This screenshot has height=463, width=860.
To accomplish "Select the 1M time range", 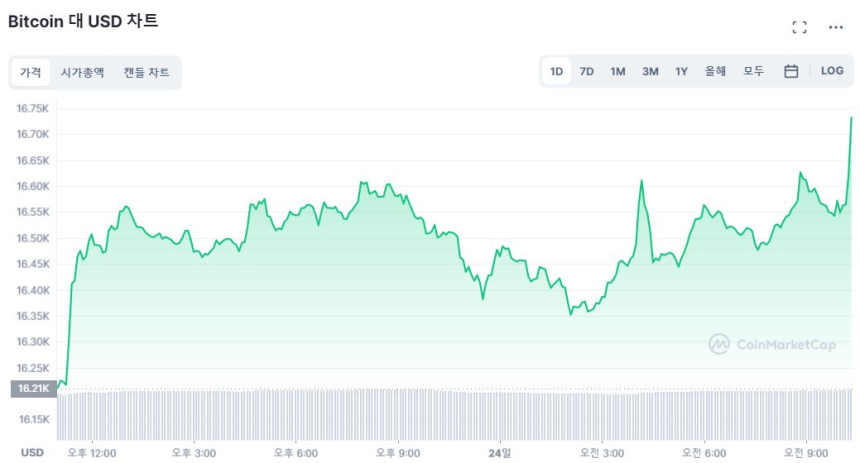I will (x=618, y=71).
